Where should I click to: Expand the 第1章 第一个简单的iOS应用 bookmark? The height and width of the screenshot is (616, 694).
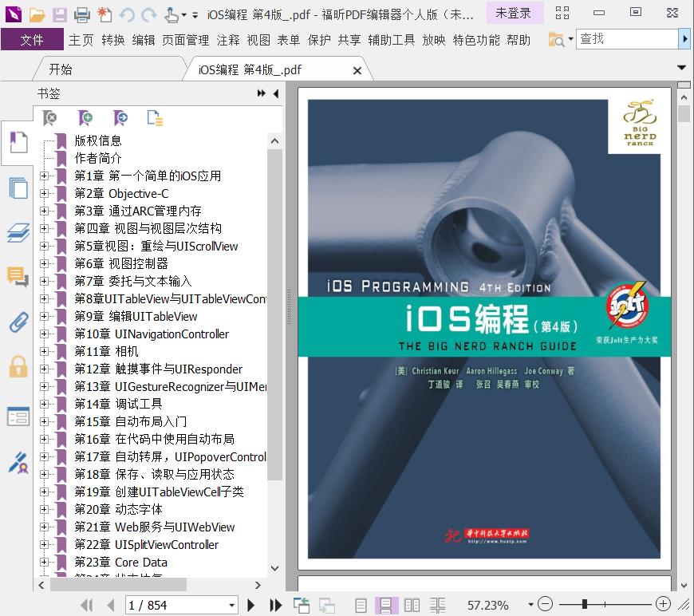44,176
